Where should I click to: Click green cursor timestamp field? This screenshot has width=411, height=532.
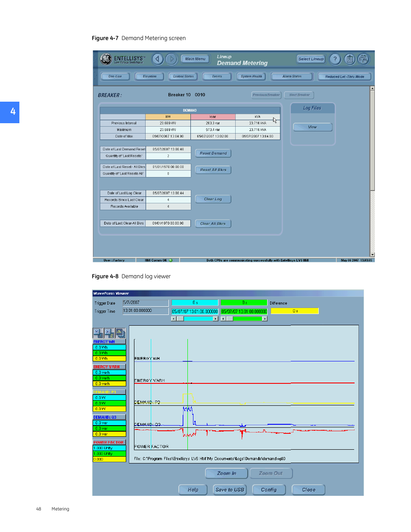pos(244,311)
